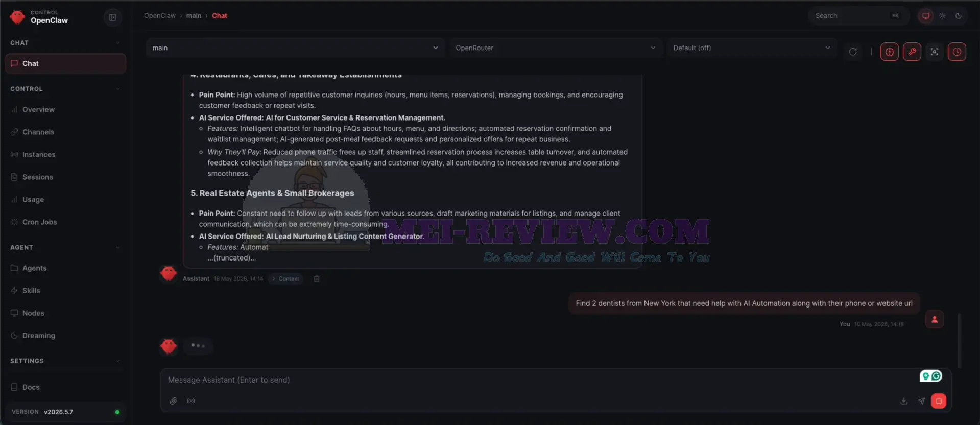The width and height of the screenshot is (980, 425).
Task: Open Docs link in sidebar
Action: coord(65,387)
